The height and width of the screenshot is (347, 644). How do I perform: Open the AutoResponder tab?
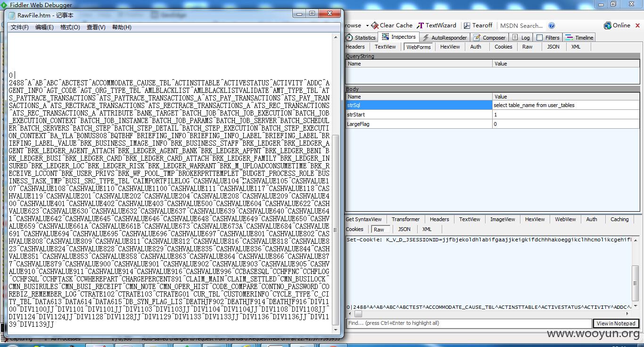coord(444,38)
